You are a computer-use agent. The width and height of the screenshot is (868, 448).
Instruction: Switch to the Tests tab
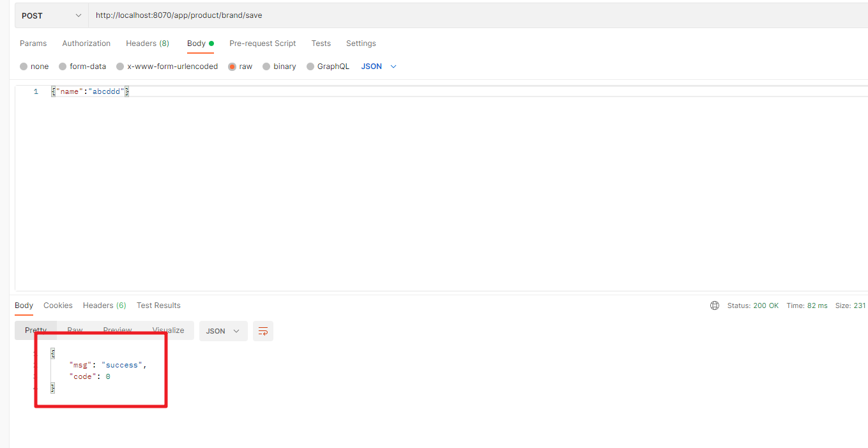point(321,43)
